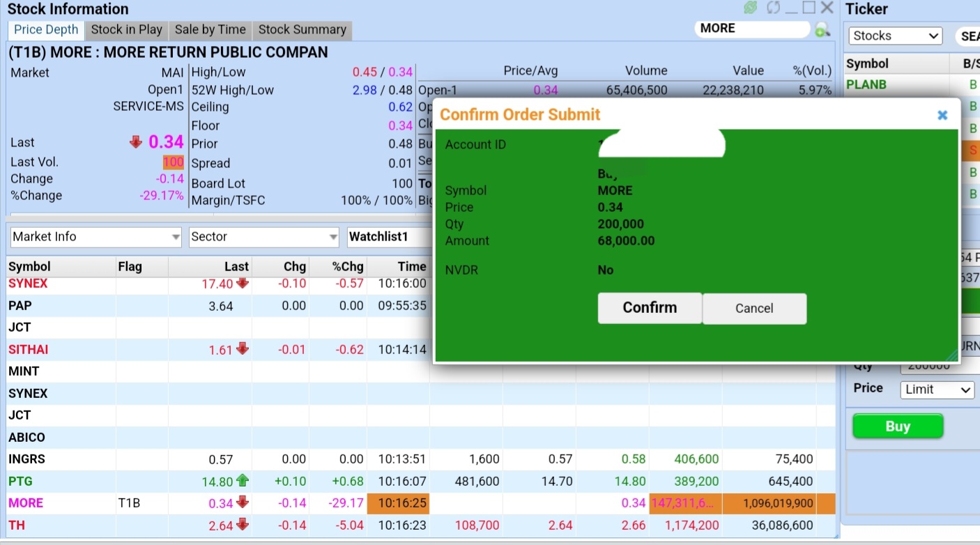Click the green up arrow on PTG row

tap(243, 481)
